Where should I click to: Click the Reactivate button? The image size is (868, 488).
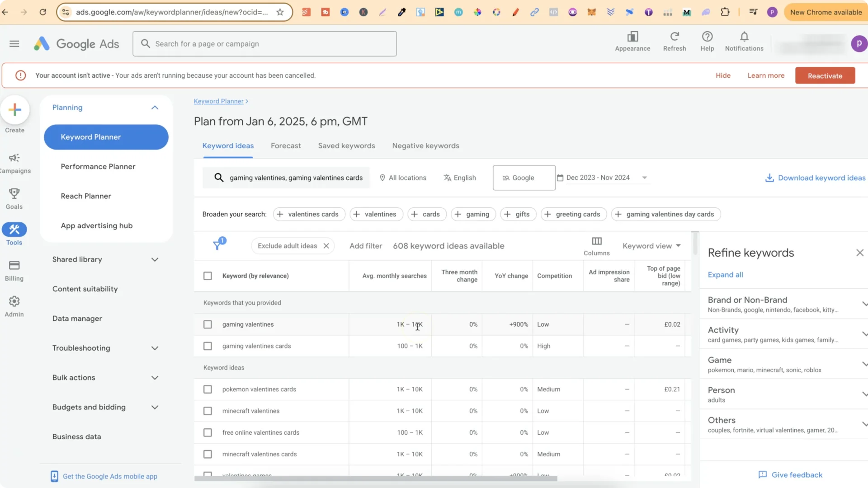[825, 76]
